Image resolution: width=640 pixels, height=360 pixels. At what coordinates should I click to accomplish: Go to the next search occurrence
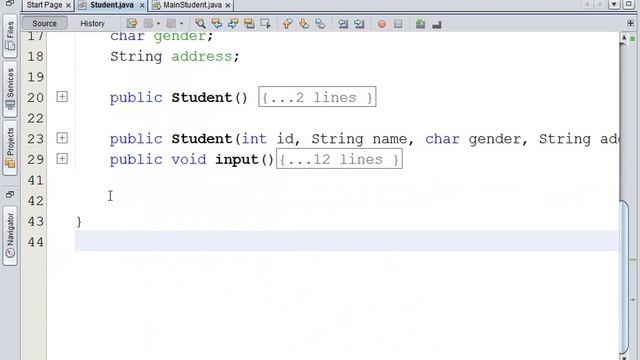coord(233,24)
